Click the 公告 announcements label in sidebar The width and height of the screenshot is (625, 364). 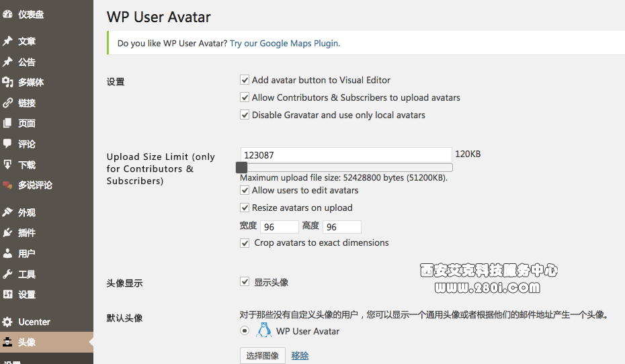click(x=27, y=62)
